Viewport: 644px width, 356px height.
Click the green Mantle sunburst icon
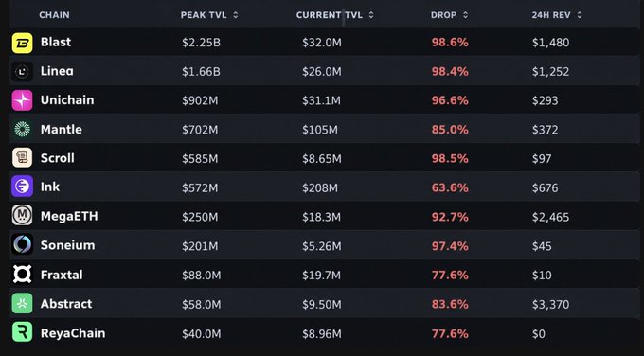tap(22, 130)
